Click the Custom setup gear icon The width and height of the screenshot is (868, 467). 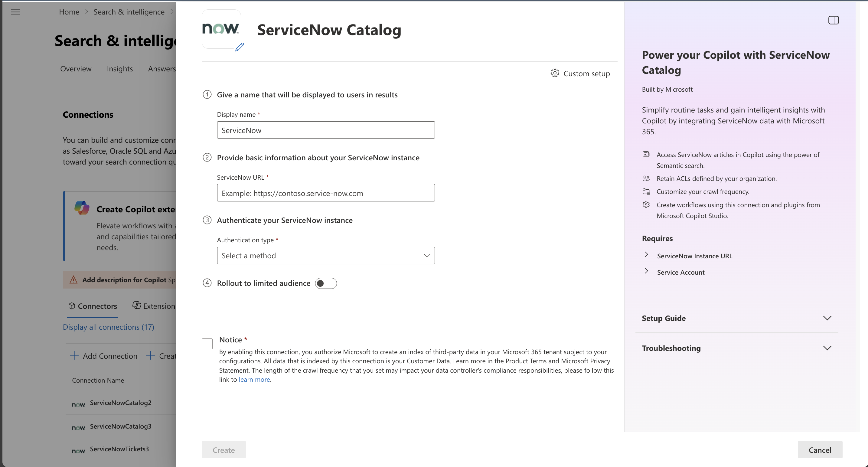(x=555, y=73)
